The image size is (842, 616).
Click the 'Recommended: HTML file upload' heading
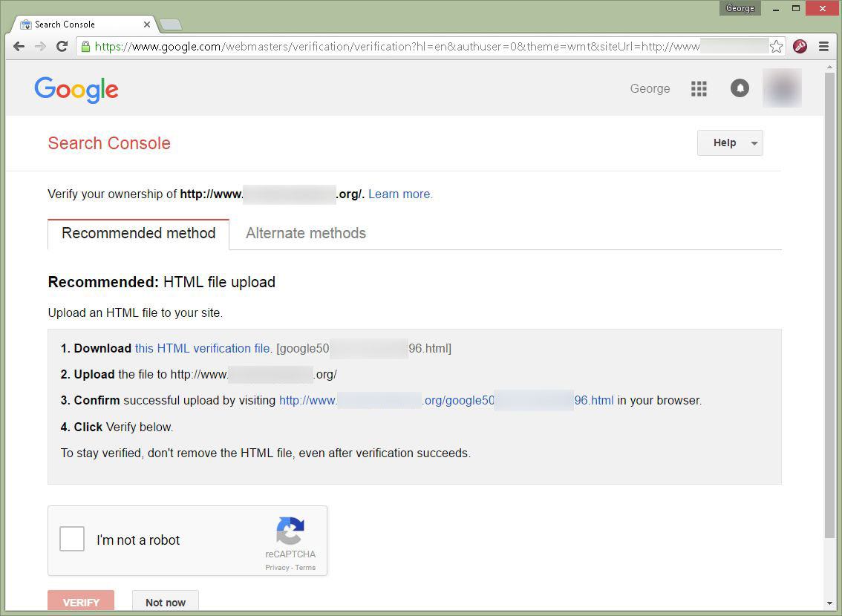[x=162, y=282]
